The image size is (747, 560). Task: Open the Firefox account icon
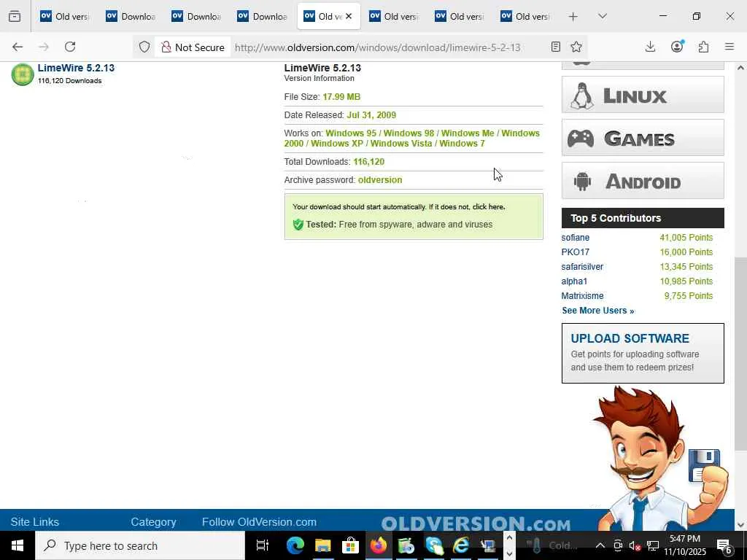(x=677, y=46)
